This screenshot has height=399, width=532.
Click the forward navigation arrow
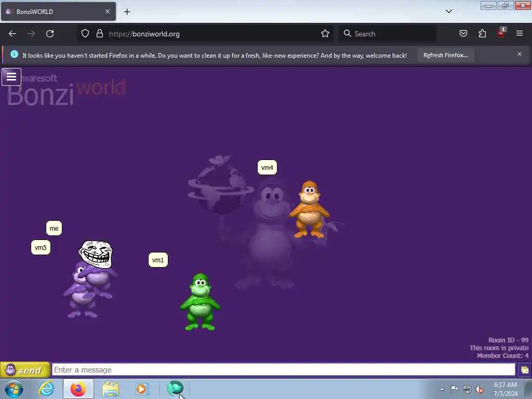point(31,34)
